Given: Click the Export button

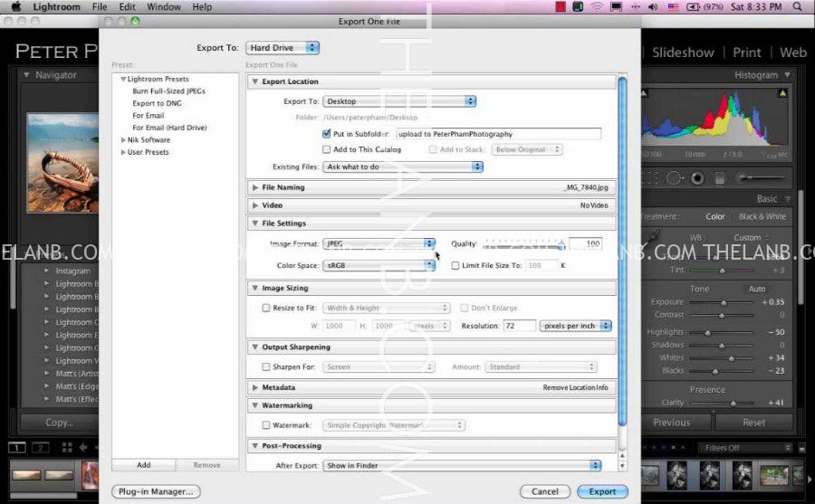Looking at the screenshot, I should click(602, 491).
